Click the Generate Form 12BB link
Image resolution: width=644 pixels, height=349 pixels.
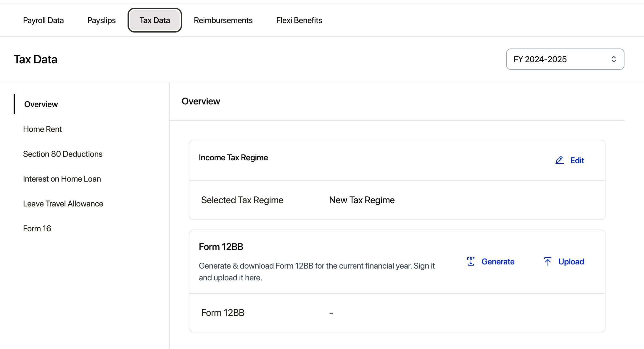[498, 261]
